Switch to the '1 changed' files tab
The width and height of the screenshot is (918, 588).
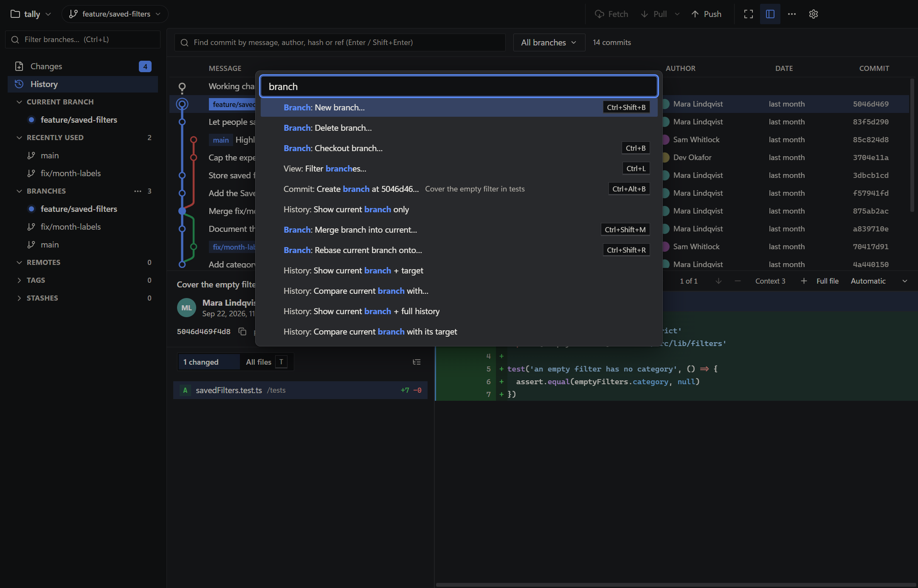coord(208,362)
